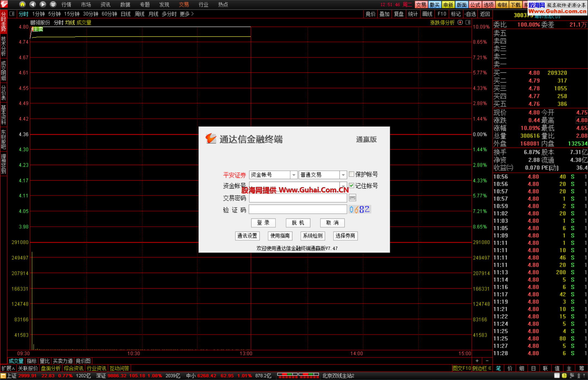Click the white list icon in status bar

(x=557, y=376)
